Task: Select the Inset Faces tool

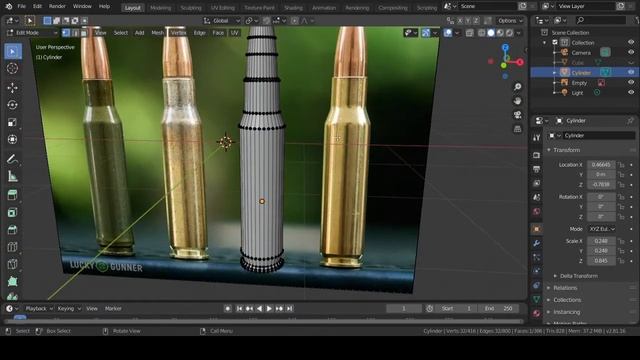Action: (x=12, y=212)
